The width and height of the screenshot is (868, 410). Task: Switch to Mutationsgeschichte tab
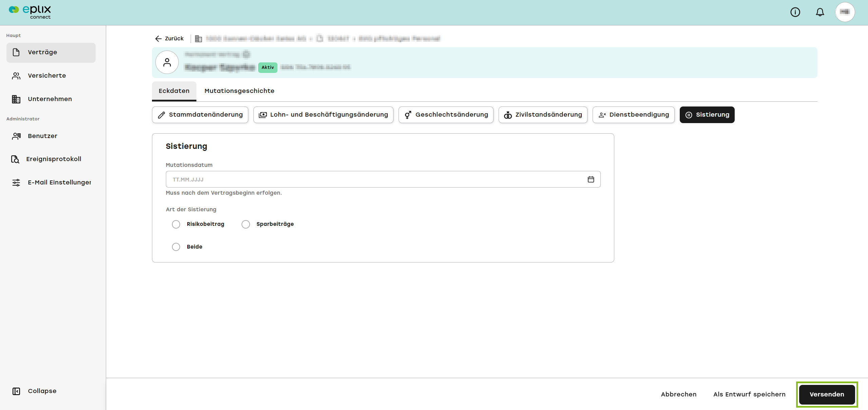239,91
